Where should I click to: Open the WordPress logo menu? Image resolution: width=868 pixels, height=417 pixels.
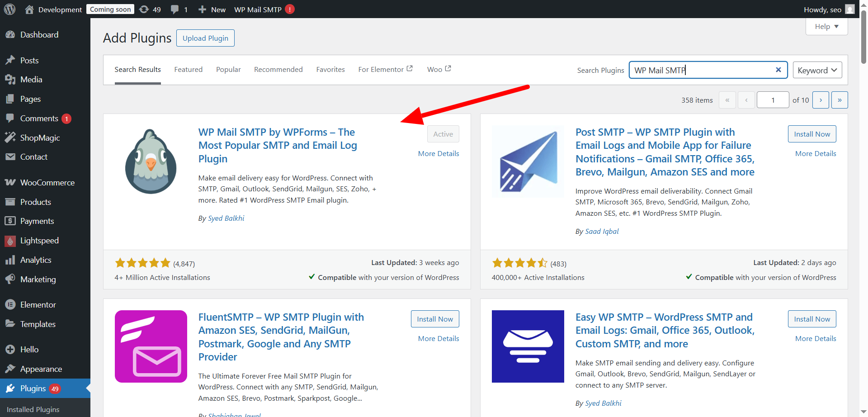[9, 9]
